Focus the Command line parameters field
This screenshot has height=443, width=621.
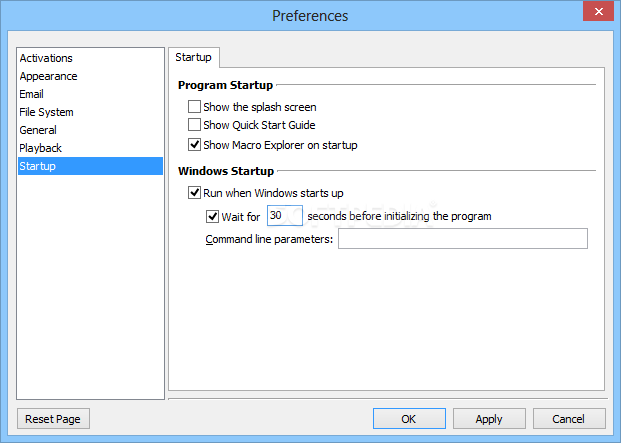[x=463, y=238]
